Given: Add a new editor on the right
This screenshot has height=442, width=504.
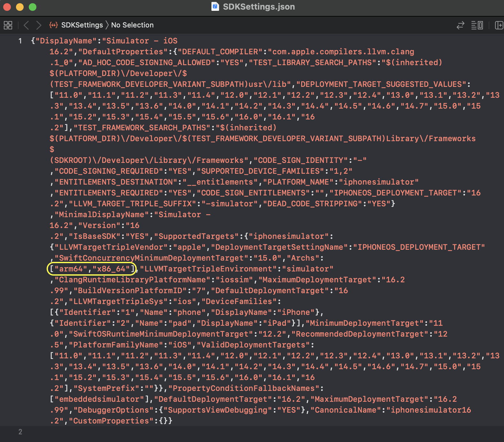Looking at the screenshot, I should coord(499,25).
